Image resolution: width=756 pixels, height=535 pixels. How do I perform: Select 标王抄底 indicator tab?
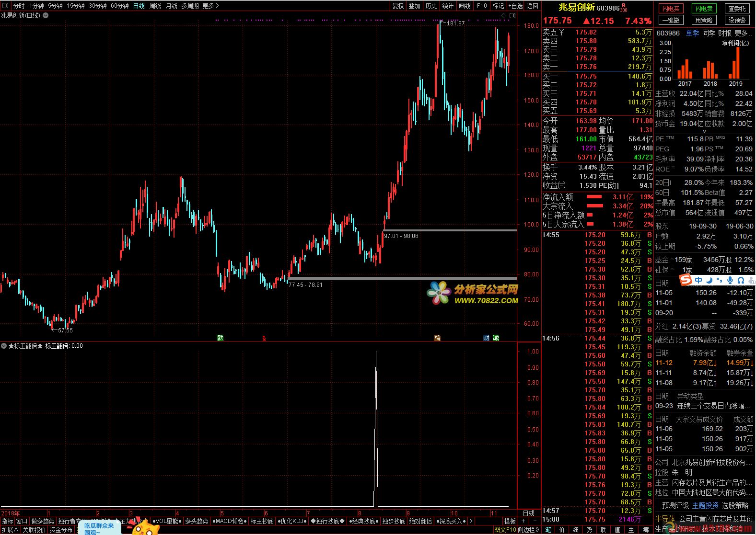tap(262, 521)
